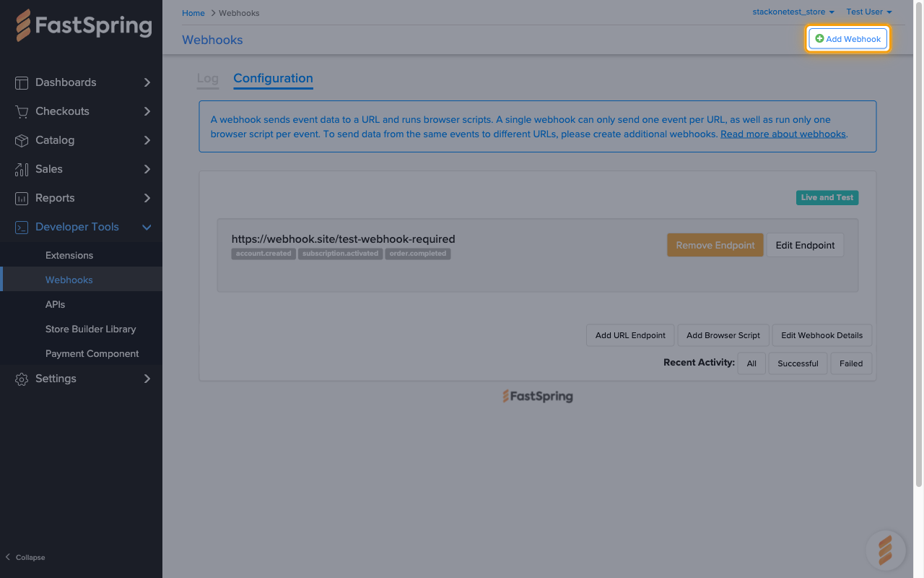The width and height of the screenshot is (924, 578).
Task: Expand the Reports menu chevron
Action: click(147, 198)
